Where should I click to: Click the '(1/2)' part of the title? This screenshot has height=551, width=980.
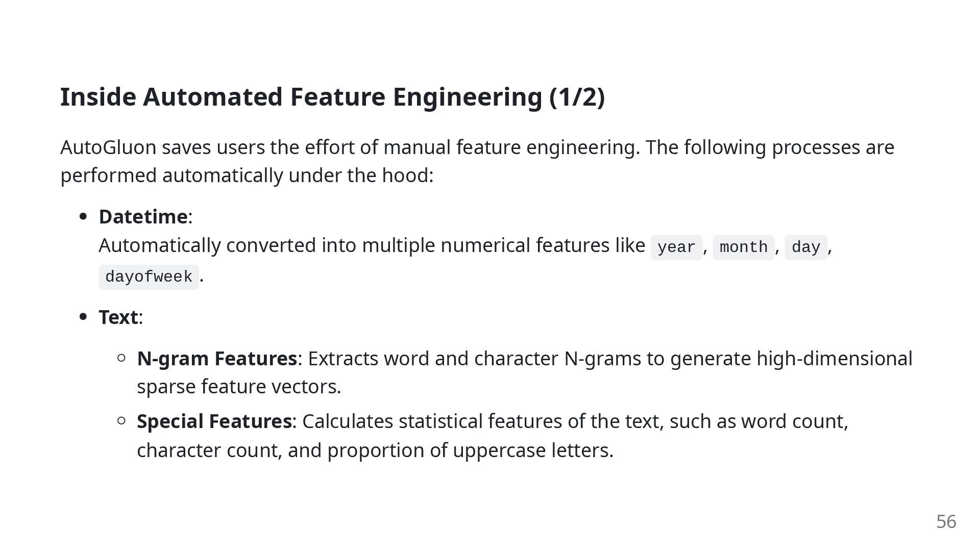[x=577, y=97]
